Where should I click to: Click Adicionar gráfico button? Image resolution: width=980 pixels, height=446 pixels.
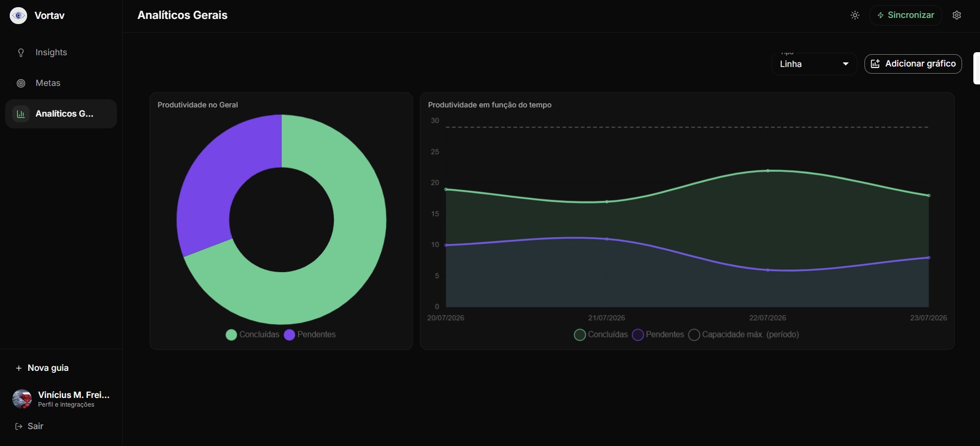[x=913, y=64]
